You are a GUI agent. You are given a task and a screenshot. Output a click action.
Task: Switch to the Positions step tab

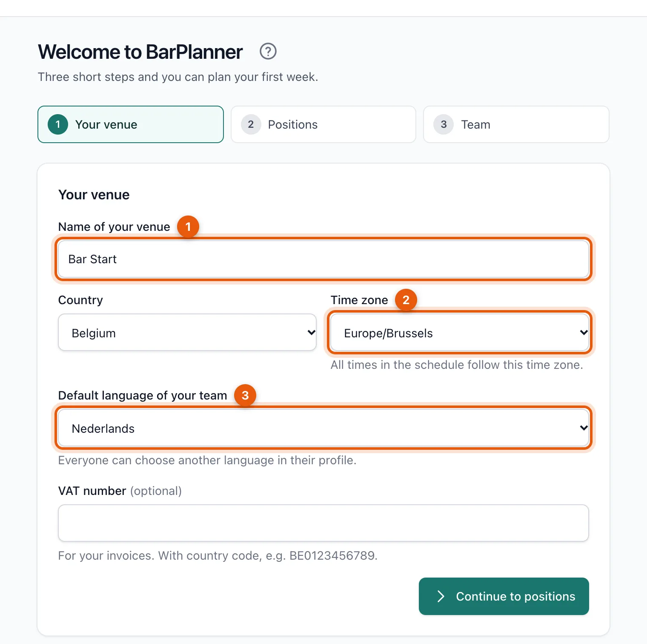[323, 124]
